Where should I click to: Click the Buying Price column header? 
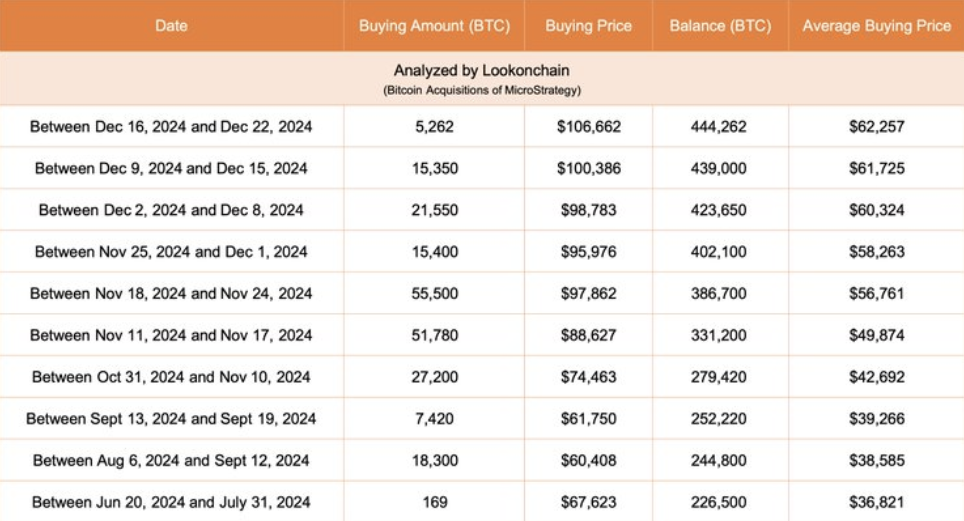coord(588,26)
